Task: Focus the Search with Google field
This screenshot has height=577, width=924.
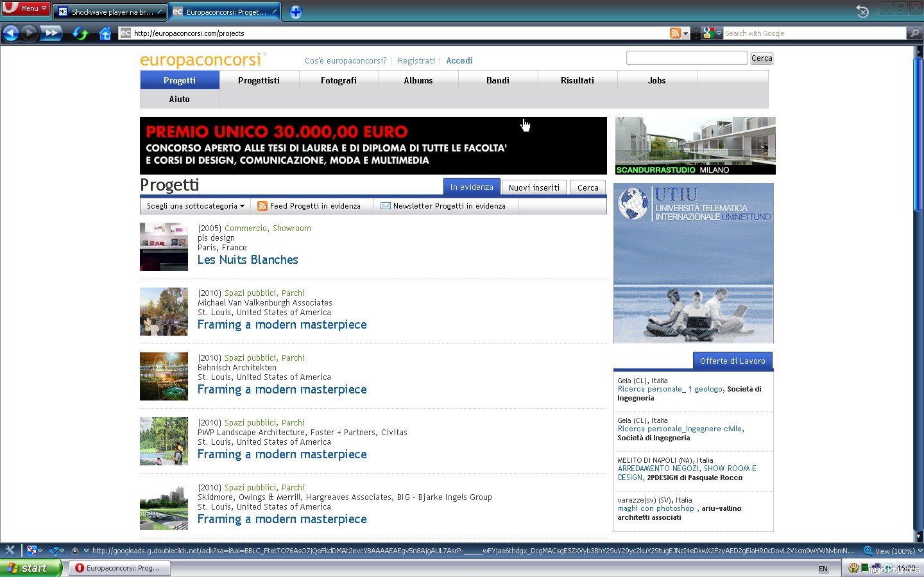Action: coord(815,33)
